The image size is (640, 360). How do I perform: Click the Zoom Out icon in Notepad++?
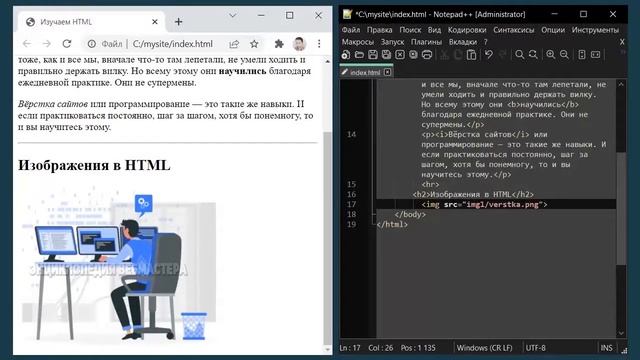pos(564,55)
